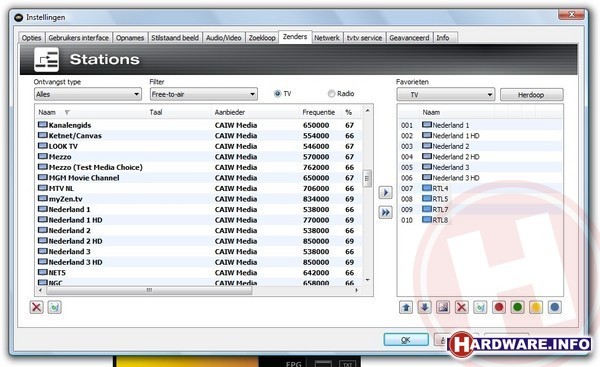Select the Radio radio button
The height and width of the screenshot is (367, 600).
click(x=331, y=94)
